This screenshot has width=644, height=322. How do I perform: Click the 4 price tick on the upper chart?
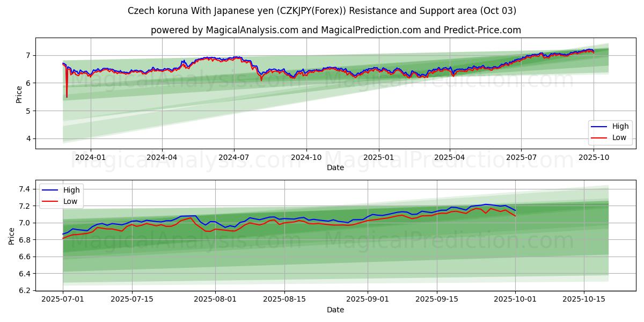coord(27,139)
